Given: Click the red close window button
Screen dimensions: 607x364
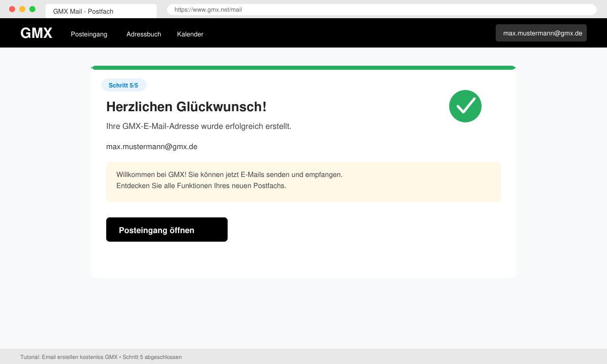Looking at the screenshot, I should pos(12,9).
